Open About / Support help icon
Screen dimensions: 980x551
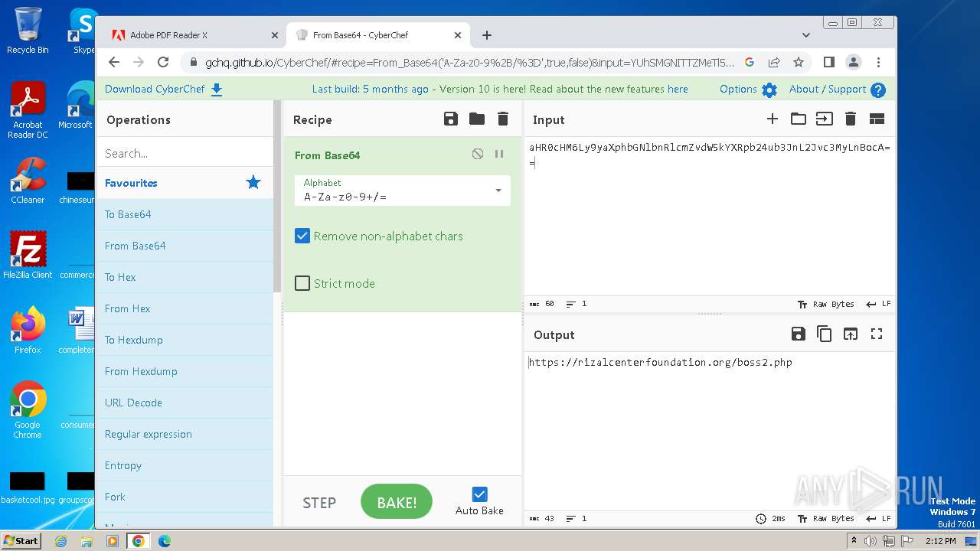[878, 90]
